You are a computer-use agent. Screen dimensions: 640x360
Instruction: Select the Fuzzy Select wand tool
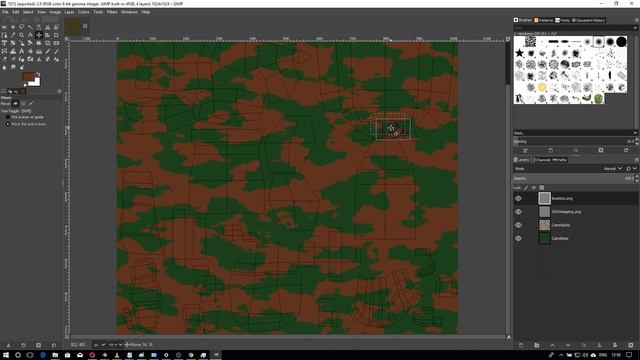30,27
